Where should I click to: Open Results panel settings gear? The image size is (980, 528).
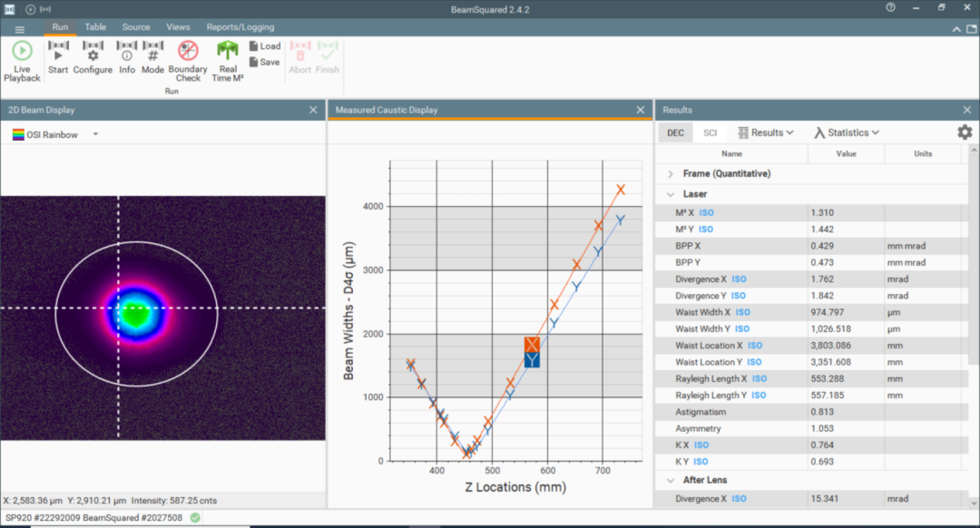coord(965,132)
